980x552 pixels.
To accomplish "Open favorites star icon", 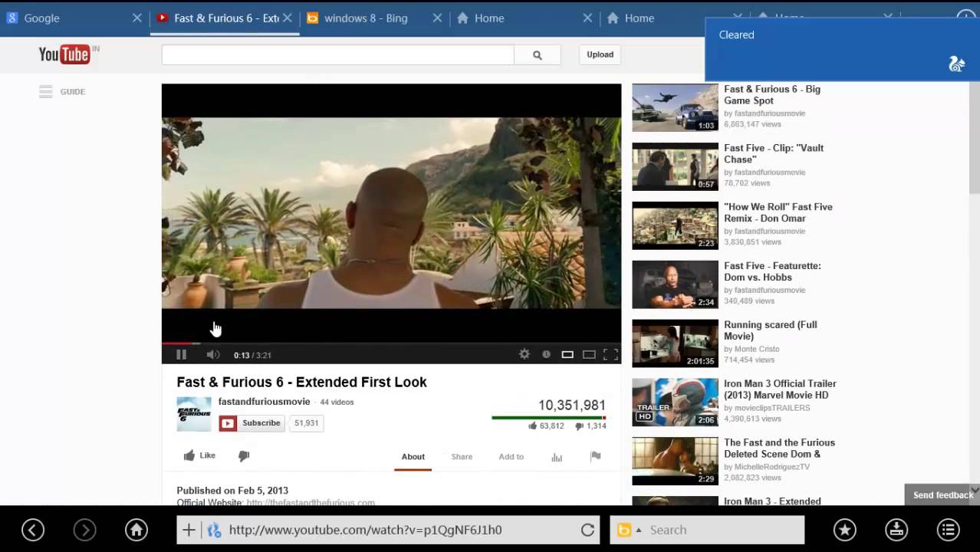I will click(x=844, y=530).
